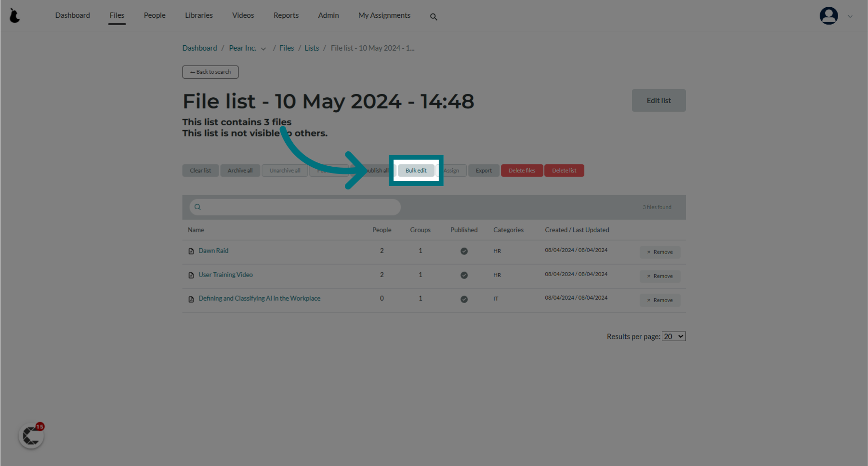Click the Archive all button
Screen dimensions: 868x466
pyautogui.click(x=240, y=171)
